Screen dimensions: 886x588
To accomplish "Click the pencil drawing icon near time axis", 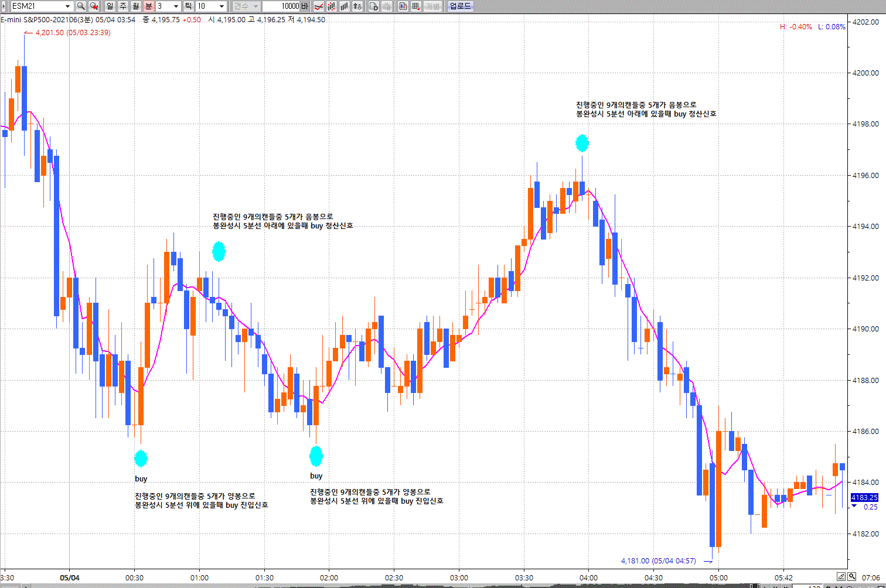I will (841, 576).
